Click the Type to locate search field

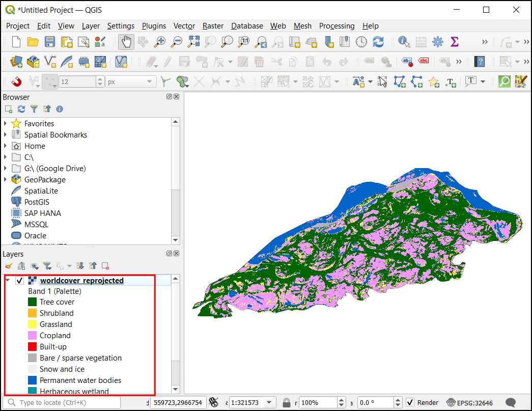[66, 403]
